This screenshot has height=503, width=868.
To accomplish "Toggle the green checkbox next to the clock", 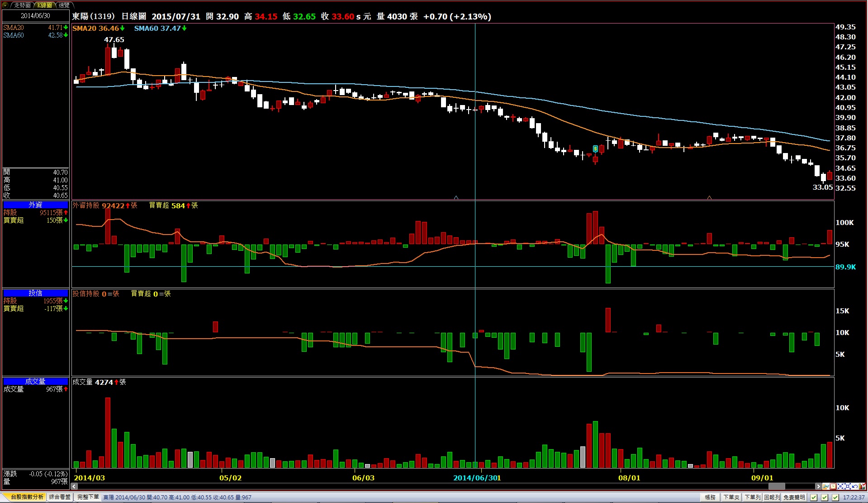I will (x=835, y=497).
